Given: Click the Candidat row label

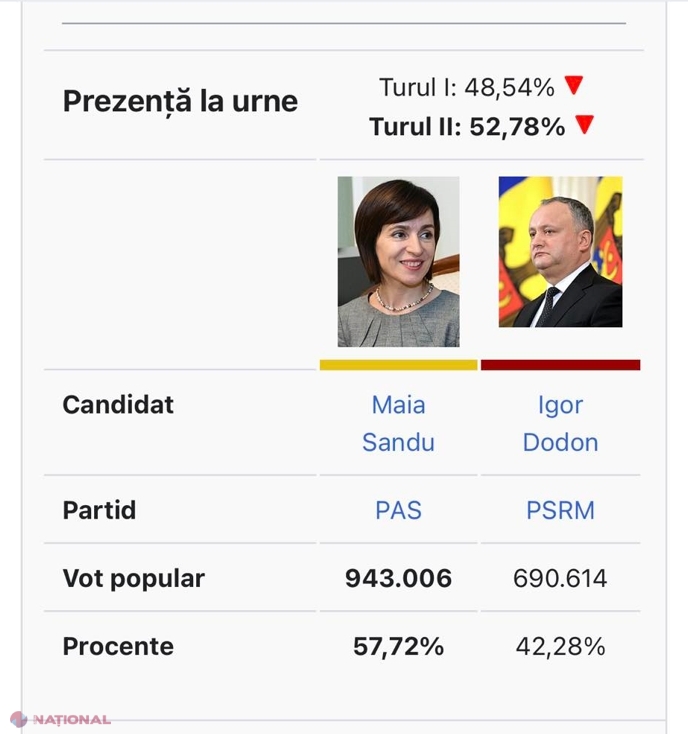Looking at the screenshot, I should point(118,405).
